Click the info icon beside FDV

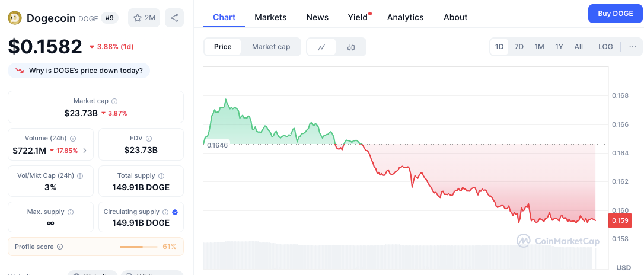[149, 139]
